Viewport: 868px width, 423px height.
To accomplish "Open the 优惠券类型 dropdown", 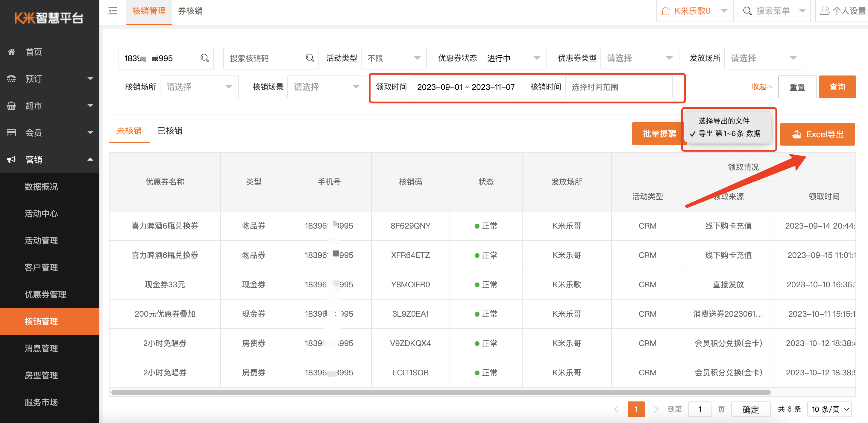I will (640, 58).
